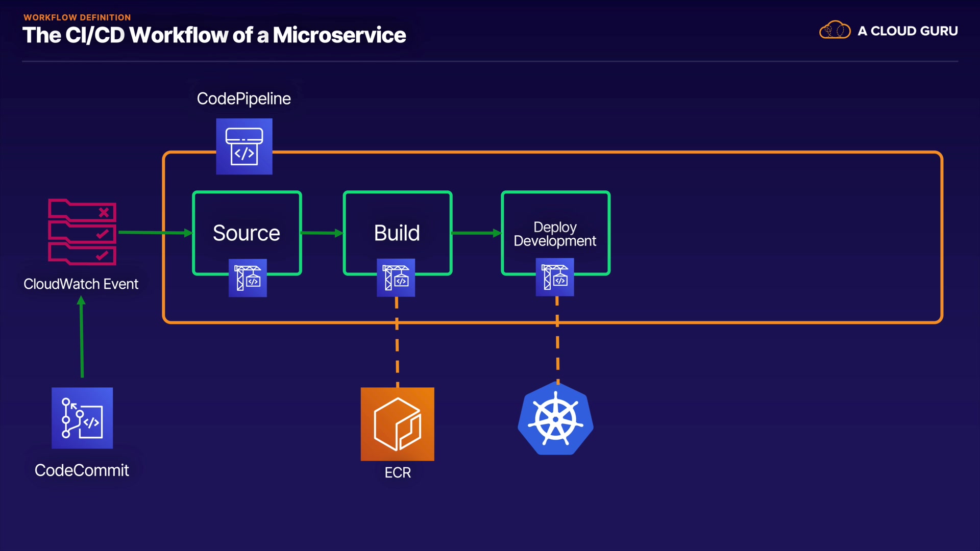Click the CodeCommit repository icon
The image size is (980, 551).
pos(82,418)
